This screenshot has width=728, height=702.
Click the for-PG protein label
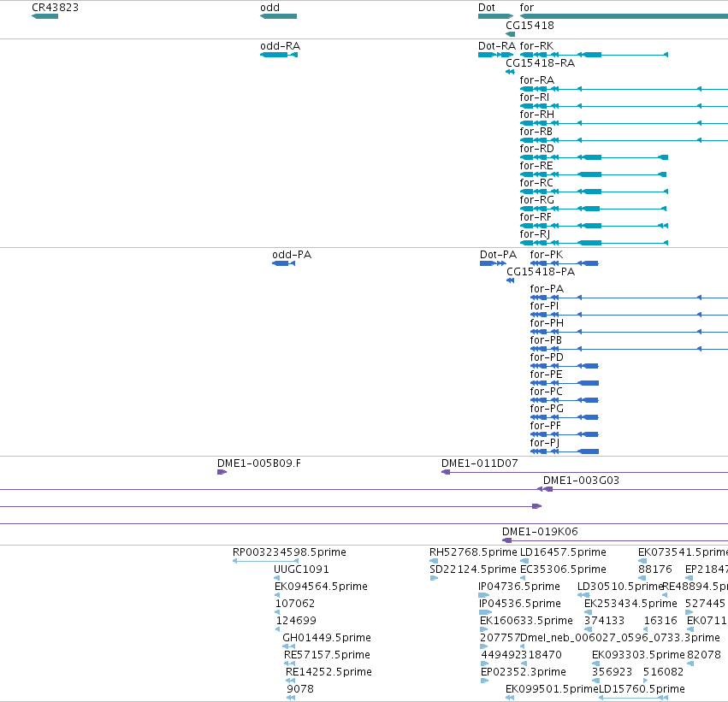click(x=547, y=409)
